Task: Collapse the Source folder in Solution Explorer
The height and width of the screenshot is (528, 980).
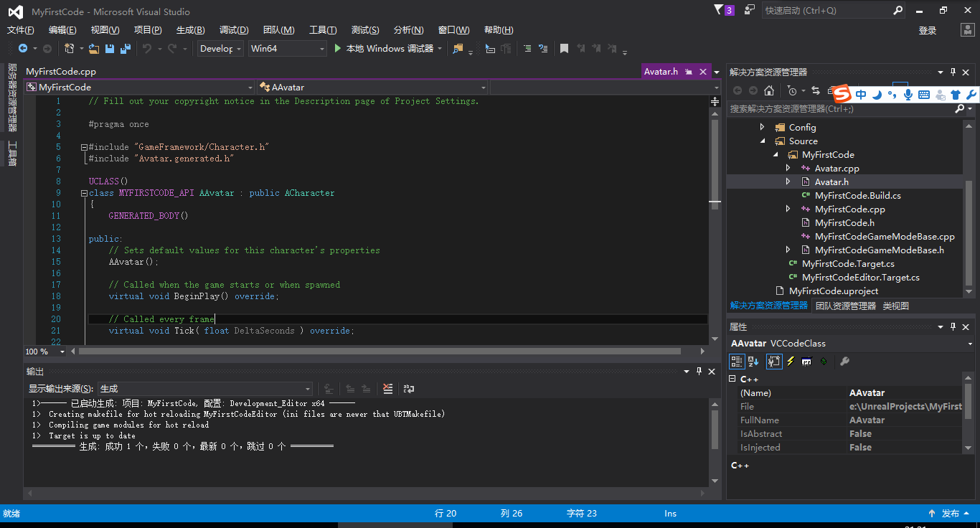Action: click(x=762, y=141)
